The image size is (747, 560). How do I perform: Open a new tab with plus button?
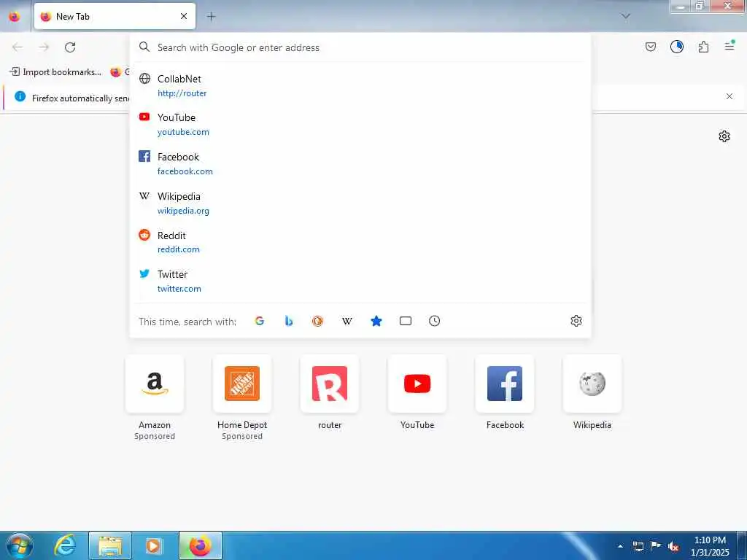tap(211, 17)
